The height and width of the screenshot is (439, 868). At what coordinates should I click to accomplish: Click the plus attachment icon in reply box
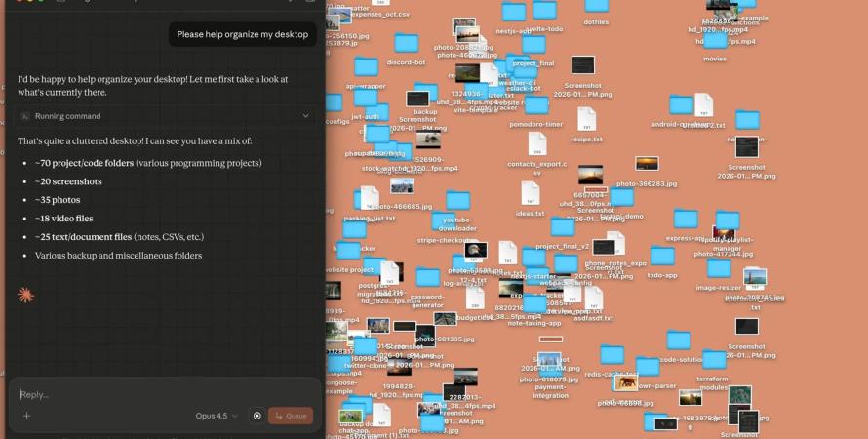pyautogui.click(x=26, y=416)
